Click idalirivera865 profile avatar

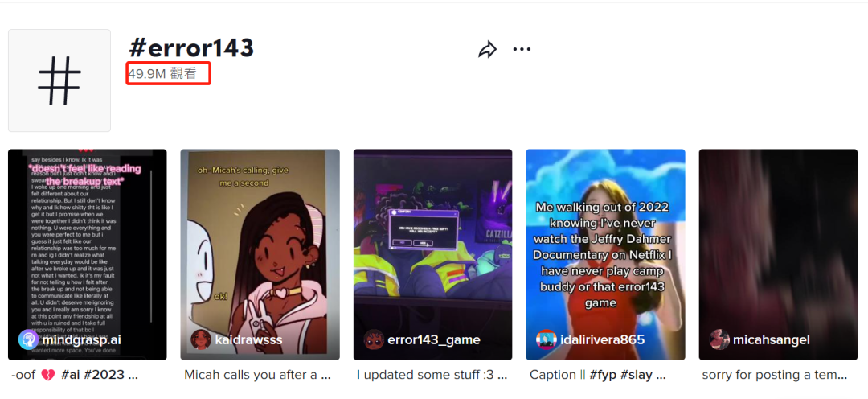point(547,339)
